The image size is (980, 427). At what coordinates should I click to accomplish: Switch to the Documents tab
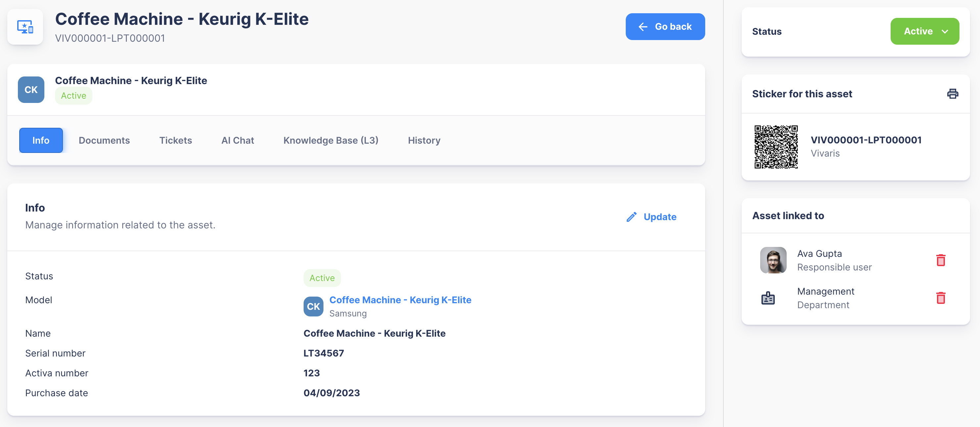coord(104,140)
